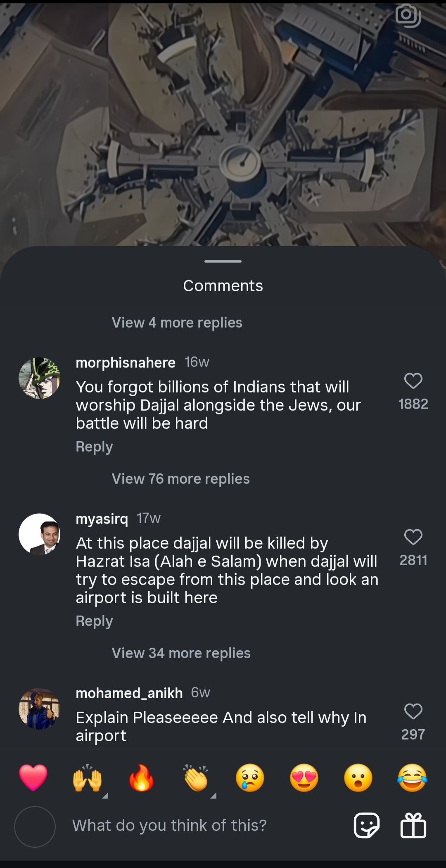Send the red heart emoji reaction
The height and width of the screenshot is (868, 446).
pos(33,778)
